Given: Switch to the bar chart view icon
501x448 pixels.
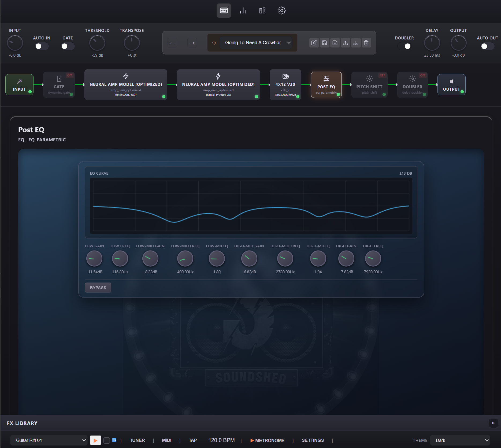Looking at the screenshot, I should 243,10.
